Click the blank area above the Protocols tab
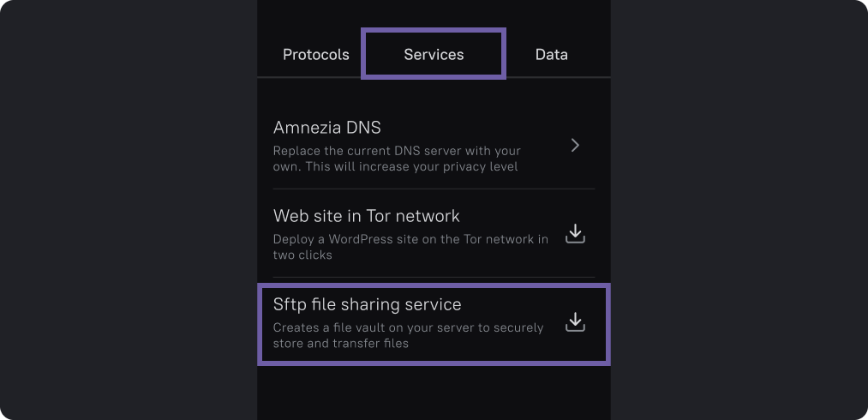Viewport: 868px width, 420px height. 316,17
